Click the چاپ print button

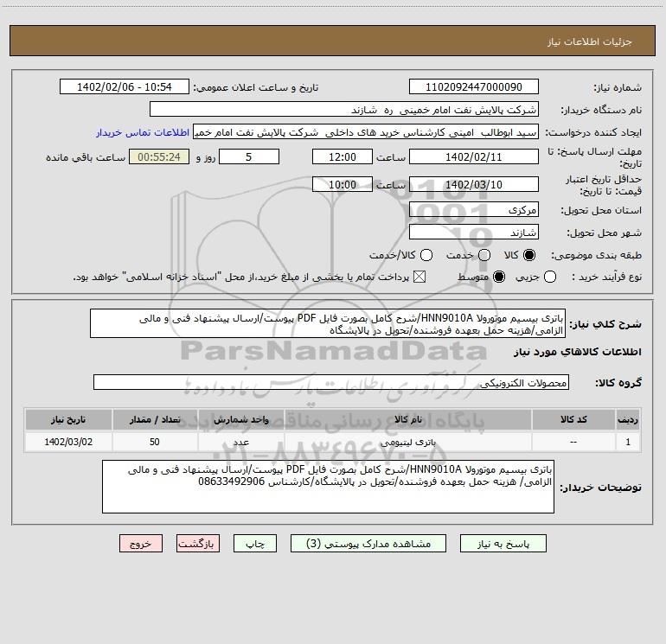pos(255,544)
